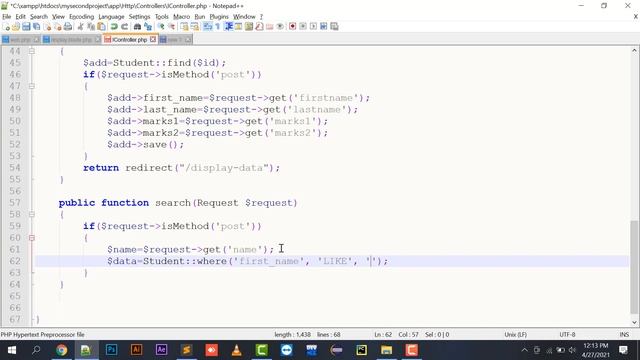Screen dimensions: 640x360
Task: Open the Window menu
Action: 244,17
